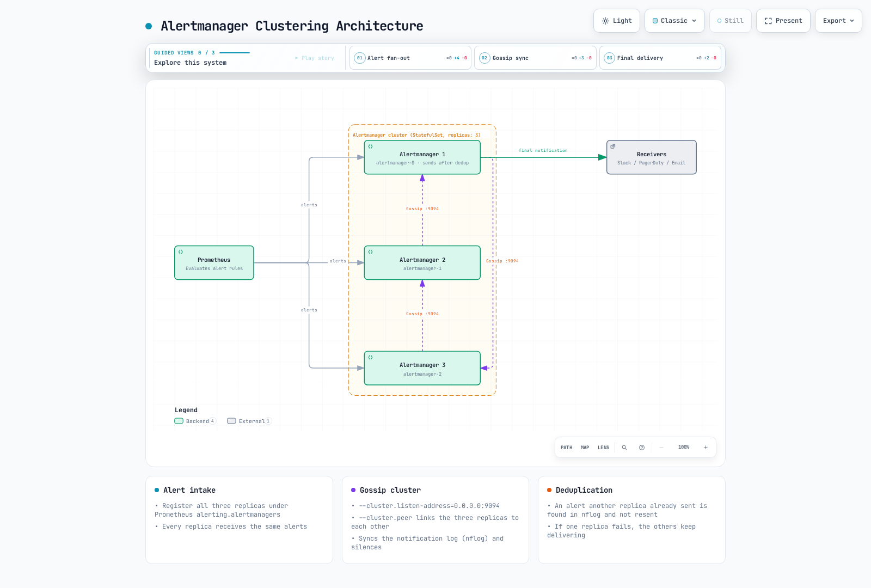The width and height of the screenshot is (871, 588).
Task: Click the code icon on Alertmanager 3 node
Action: point(370,358)
